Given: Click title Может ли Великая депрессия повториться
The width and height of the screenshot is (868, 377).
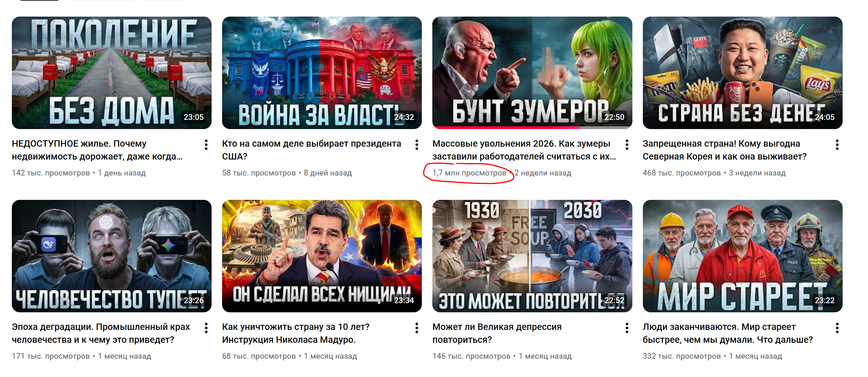Looking at the screenshot, I should click(x=497, y=333).
